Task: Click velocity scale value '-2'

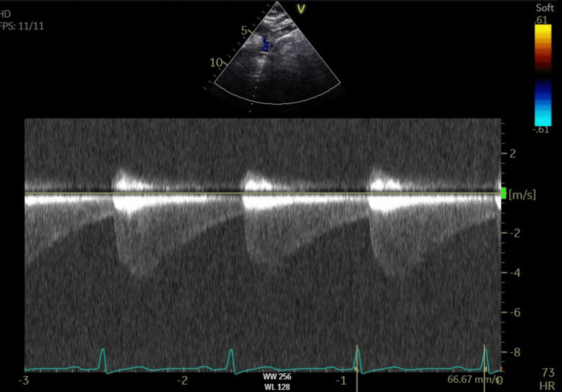Action: tap(515, 233)
